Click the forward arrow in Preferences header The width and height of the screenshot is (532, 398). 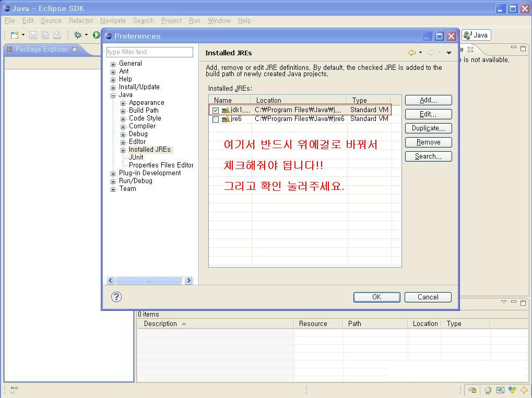[431, 53]
